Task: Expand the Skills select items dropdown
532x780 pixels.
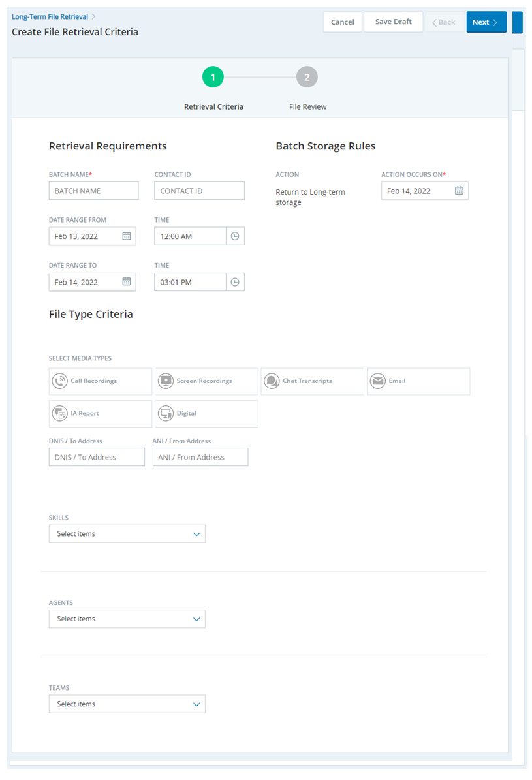Action: point(127,534)
